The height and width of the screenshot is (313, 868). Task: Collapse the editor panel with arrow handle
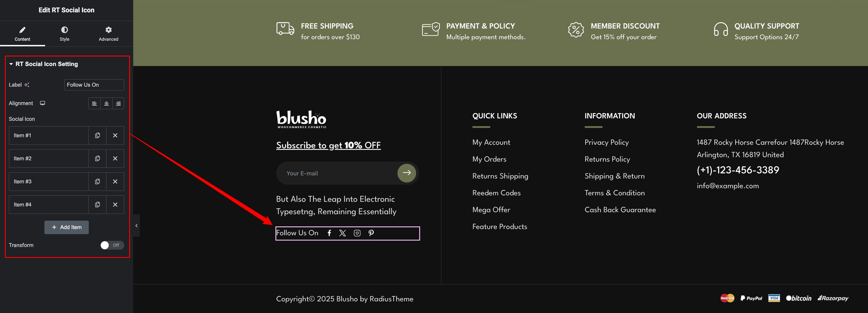[136, 226]
